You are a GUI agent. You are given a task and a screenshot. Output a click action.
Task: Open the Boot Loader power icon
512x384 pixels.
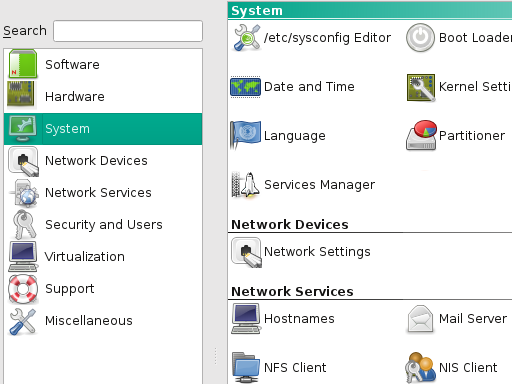pos(420,37)
